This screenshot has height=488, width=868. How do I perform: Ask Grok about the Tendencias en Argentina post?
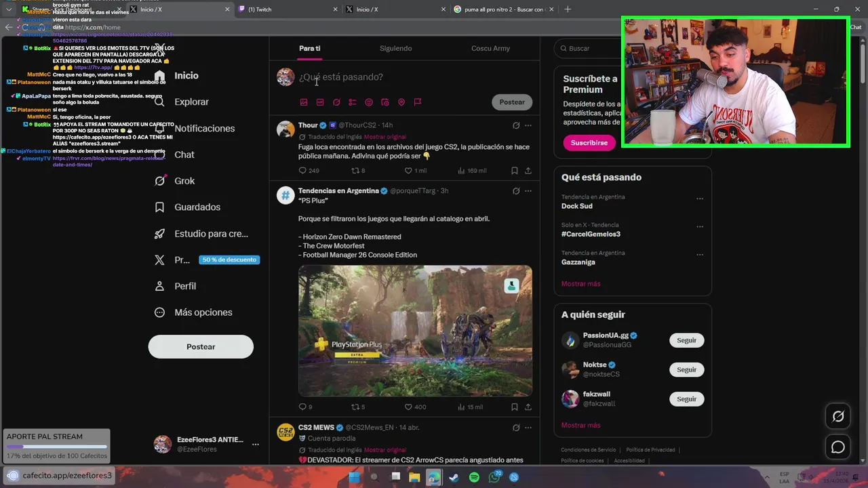516,191
